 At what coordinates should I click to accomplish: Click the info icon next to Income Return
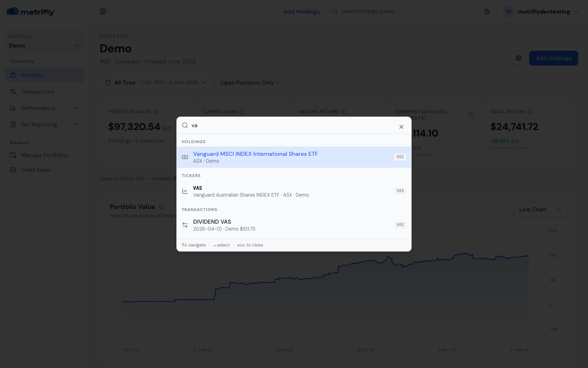coord(343,112)
